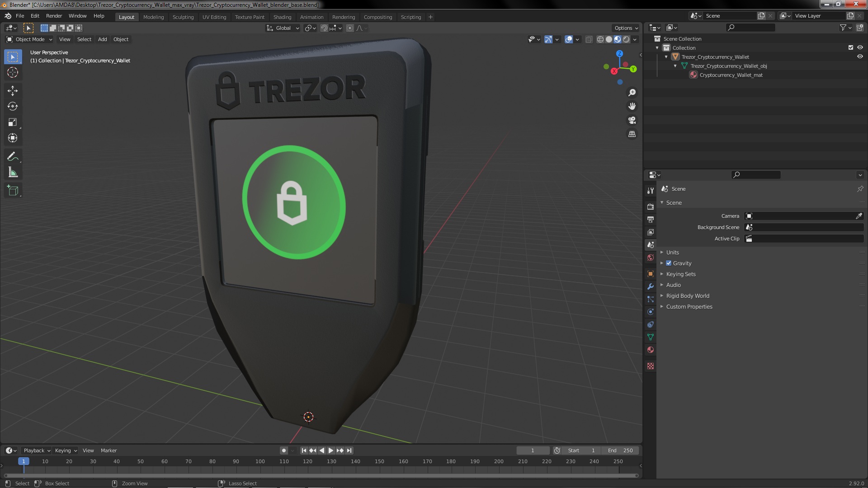Open the Tool properties tab
The height and width of the screenshot is (488, 868).
[651, 191]
